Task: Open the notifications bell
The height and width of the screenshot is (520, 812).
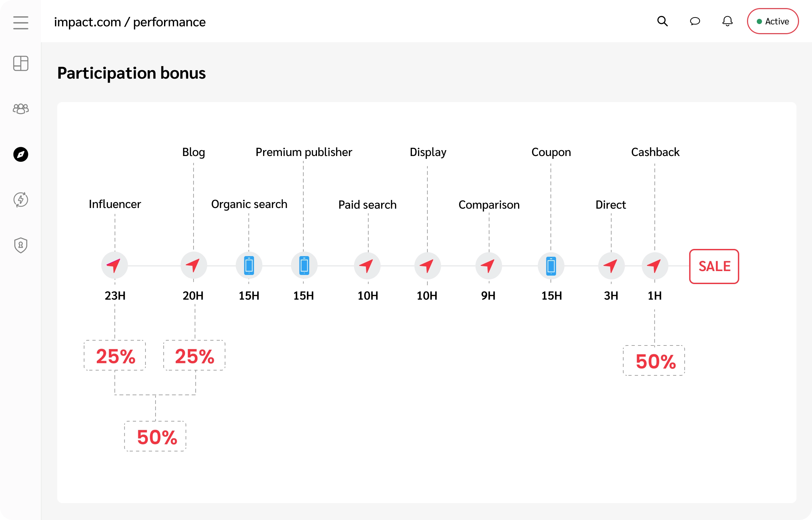Action: point(727,21)
